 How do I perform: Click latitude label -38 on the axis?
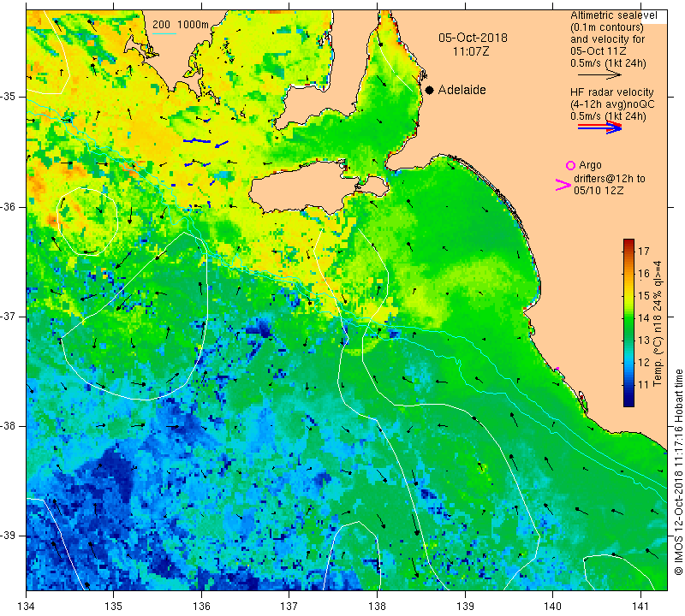8,426
